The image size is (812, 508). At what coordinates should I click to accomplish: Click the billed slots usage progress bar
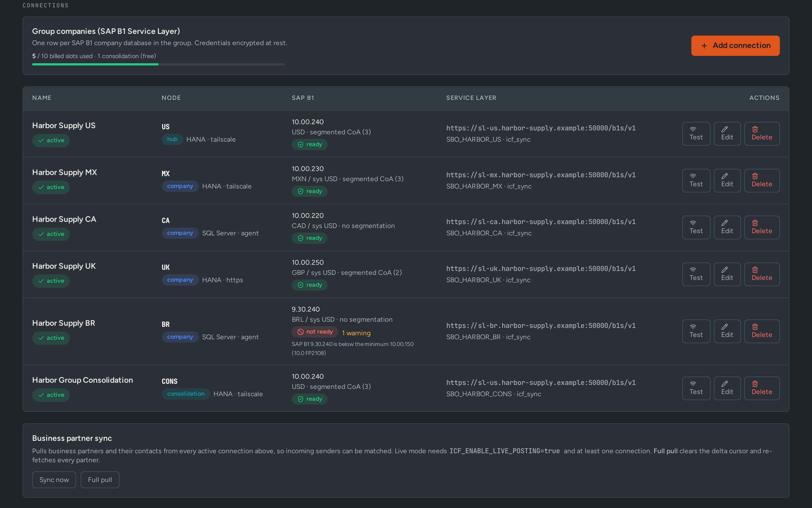(x=158, y=64)
